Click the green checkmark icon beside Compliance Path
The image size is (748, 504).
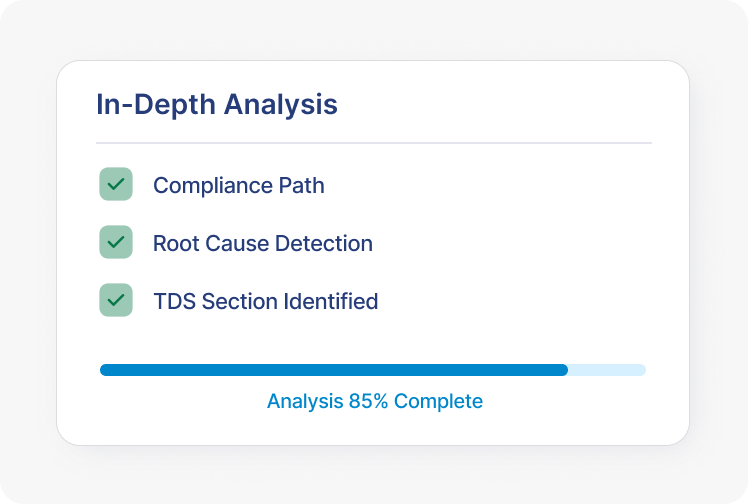point(116,184)
